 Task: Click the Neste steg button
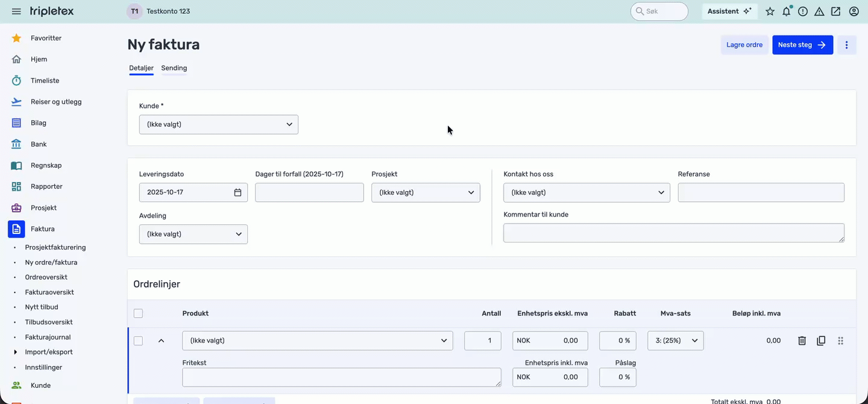[802, 45]
